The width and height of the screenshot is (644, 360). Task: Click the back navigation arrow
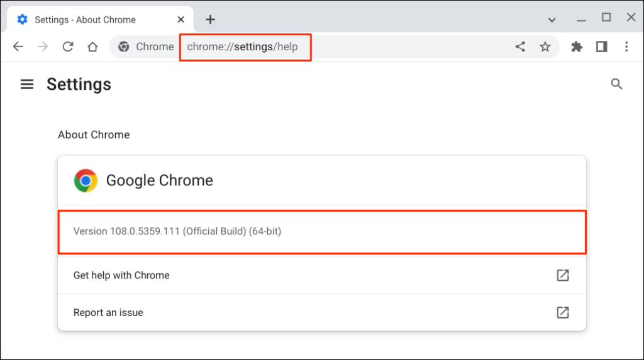click(18, 46)
